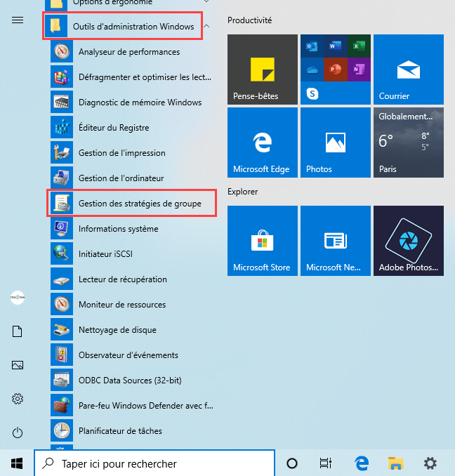Click the Explorer group header

click(x=242, y=192)
